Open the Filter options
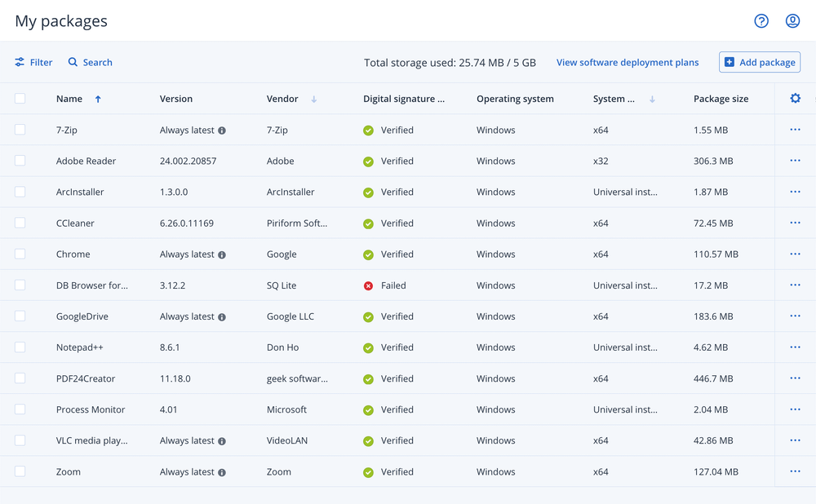Image resolution: width=816 pixels, height=504 pixels. [x=33, y=63]
